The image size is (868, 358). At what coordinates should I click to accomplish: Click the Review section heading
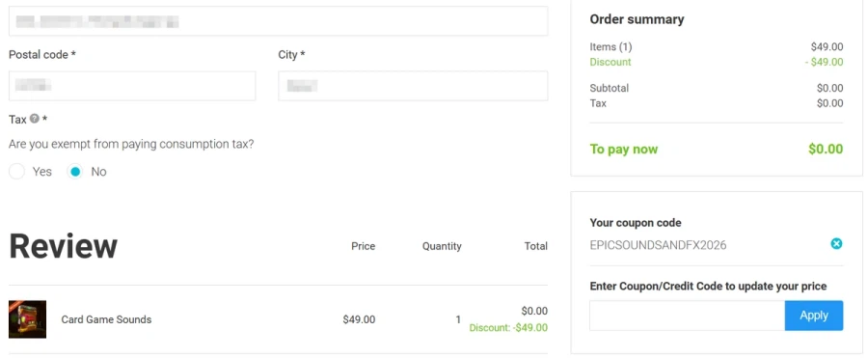(63, 246)
